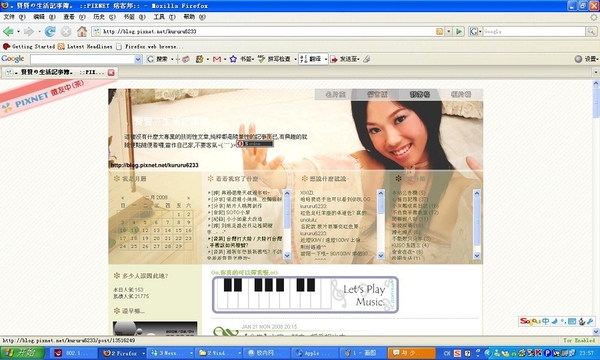Reload the page with the blue refresh icon
The width and height of the screenshot is (600, 360).
tap(50, 31)
